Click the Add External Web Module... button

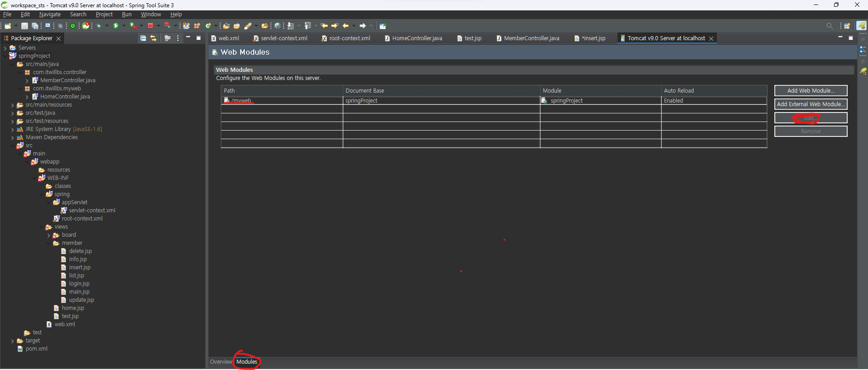click(811, 104)
